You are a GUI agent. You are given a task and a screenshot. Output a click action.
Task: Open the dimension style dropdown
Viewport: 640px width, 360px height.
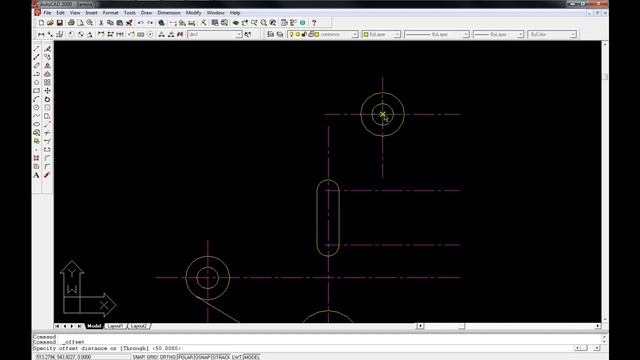pyautogui.click(x=215, y=35)
